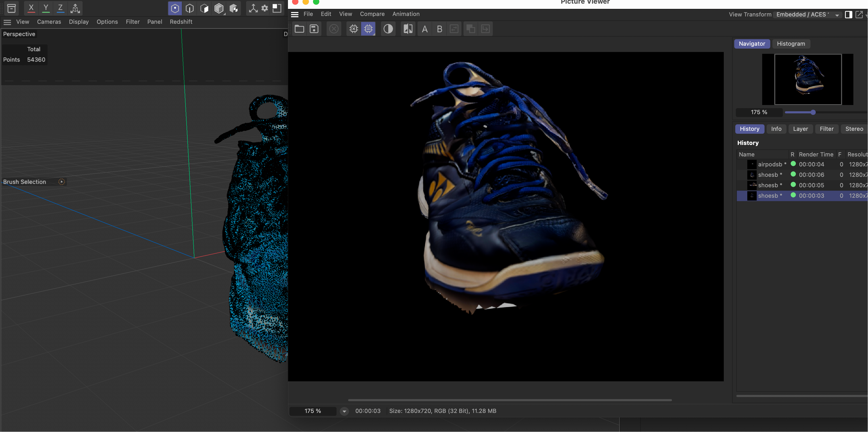Open file with folder icon in Picture Viewer
The width and height of the screenshot is (868, 432).
pos(299,29)
